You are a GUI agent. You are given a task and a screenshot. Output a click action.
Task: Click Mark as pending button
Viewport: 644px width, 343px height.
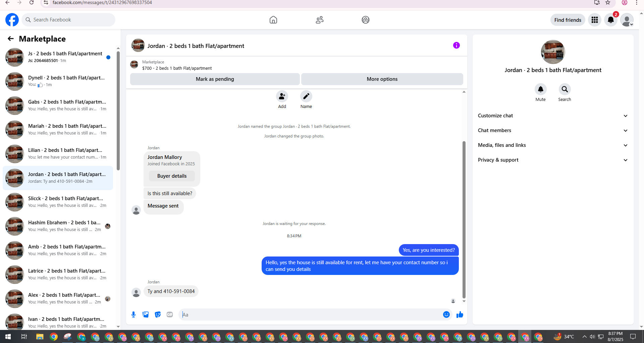point(215,79)
